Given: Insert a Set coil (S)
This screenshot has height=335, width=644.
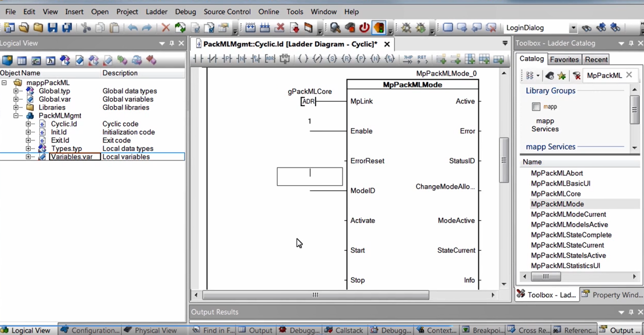Looking at the screenshot, I should [x=332, y=59].
